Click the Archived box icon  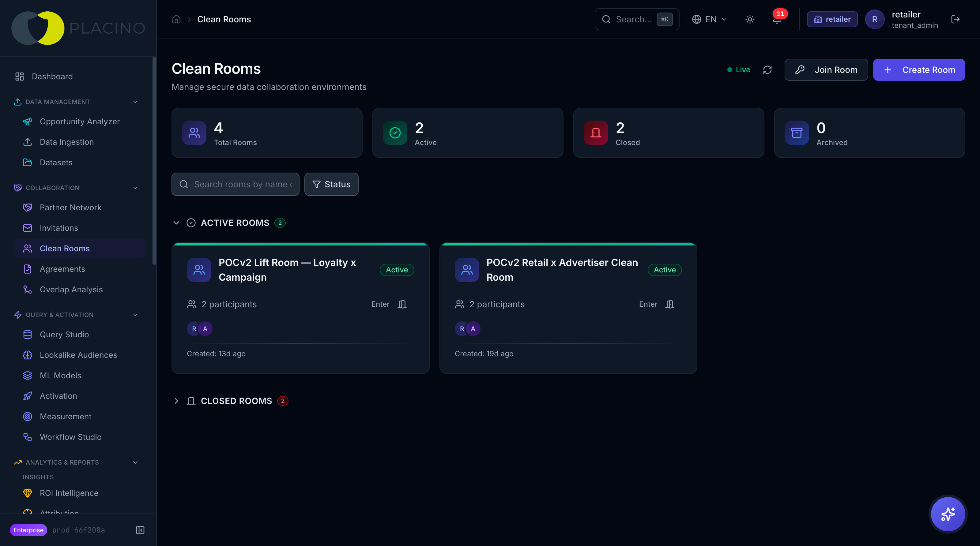point(797,133)
